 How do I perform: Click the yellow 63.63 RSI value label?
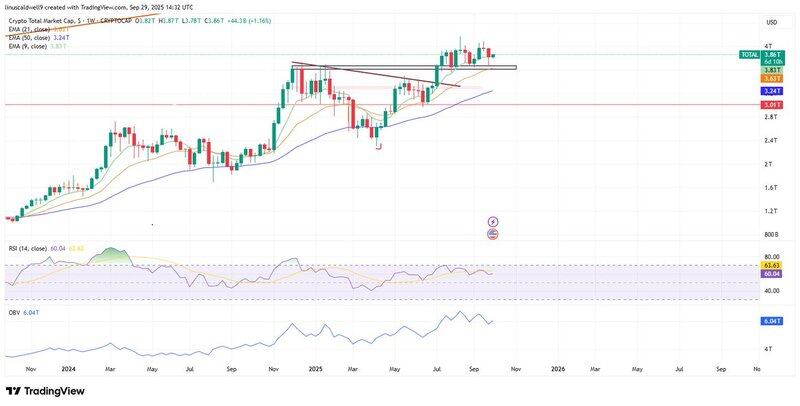point(771,266)
